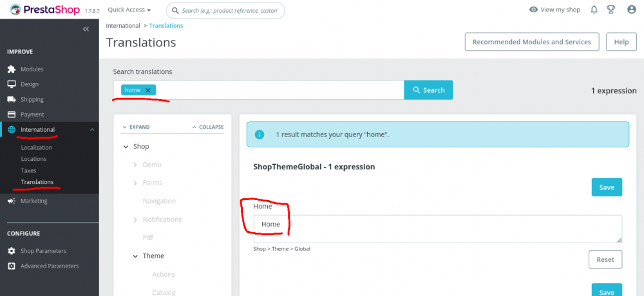The width and height of the screenshot is (644, 296).
Task: Open the notifications bell
Action: click(x=594, y=10)
